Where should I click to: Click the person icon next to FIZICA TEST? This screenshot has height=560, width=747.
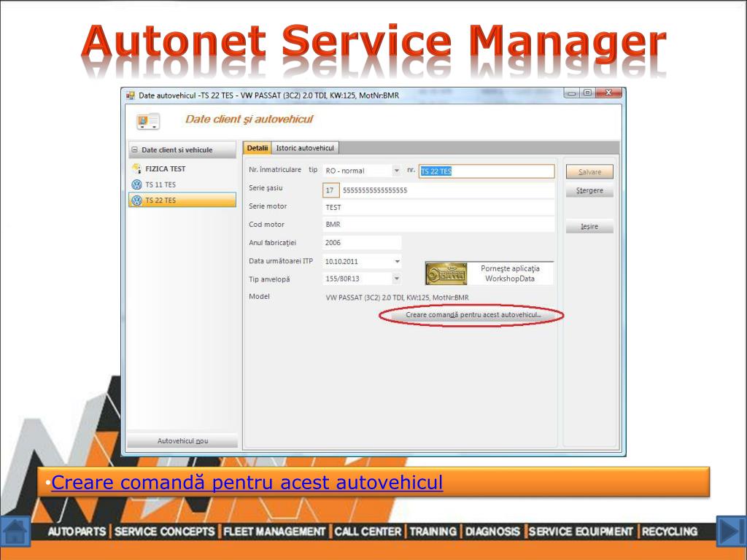pyautogui.click(x=136, y=168)
